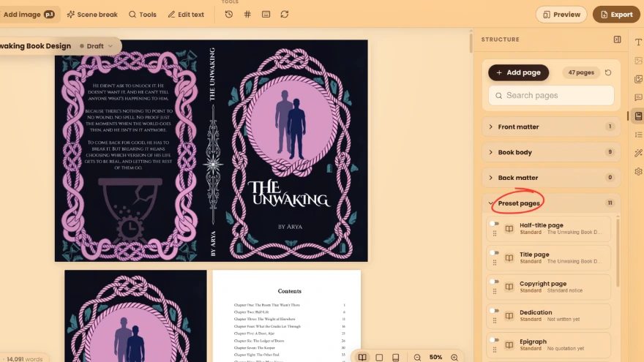The width and height of the screenshot is (644, 362).
Task: Click the hash numbering tool icon
Action: point(247,15)
